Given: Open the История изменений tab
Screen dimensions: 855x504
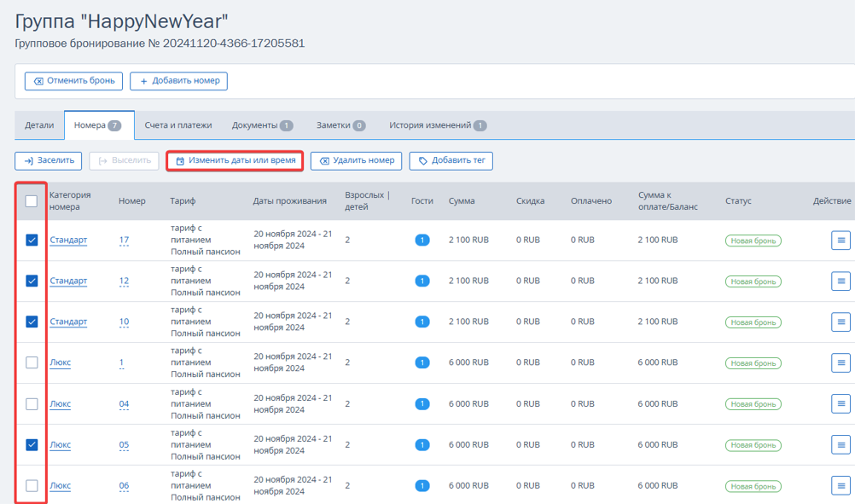Looking at the screenshot, I should (x=438, y=125).
